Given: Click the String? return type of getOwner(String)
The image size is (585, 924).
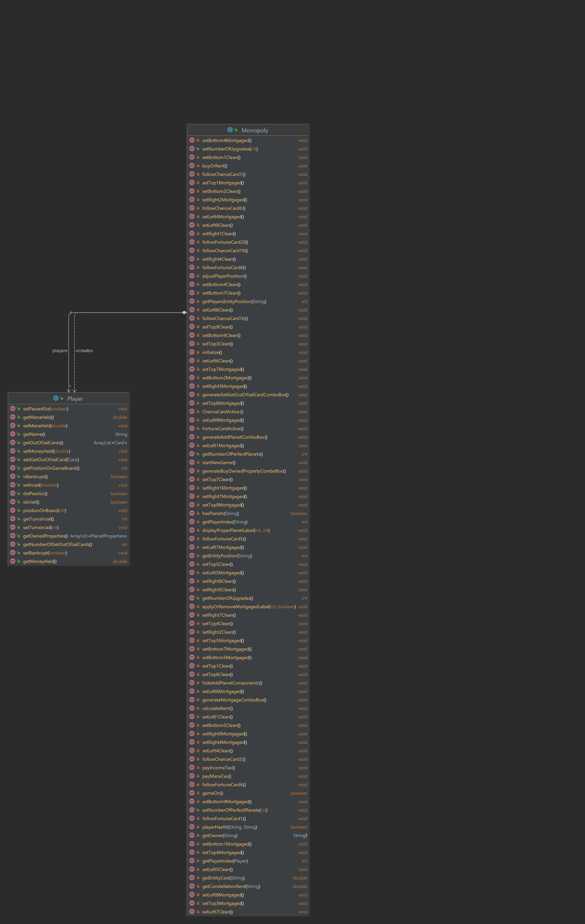Looking at the screenshot, I should (300, 836).
